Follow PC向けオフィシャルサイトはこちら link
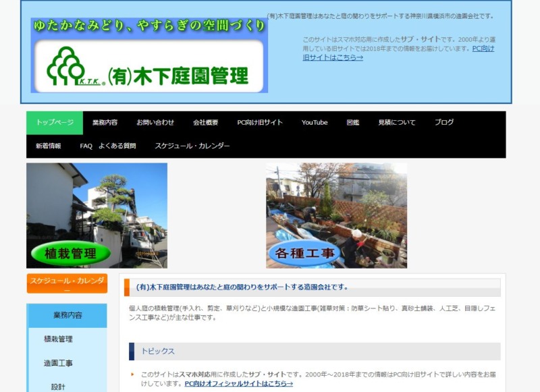This screenshot has height=392, width=540. pyautogui.click(x=239, y=383)
